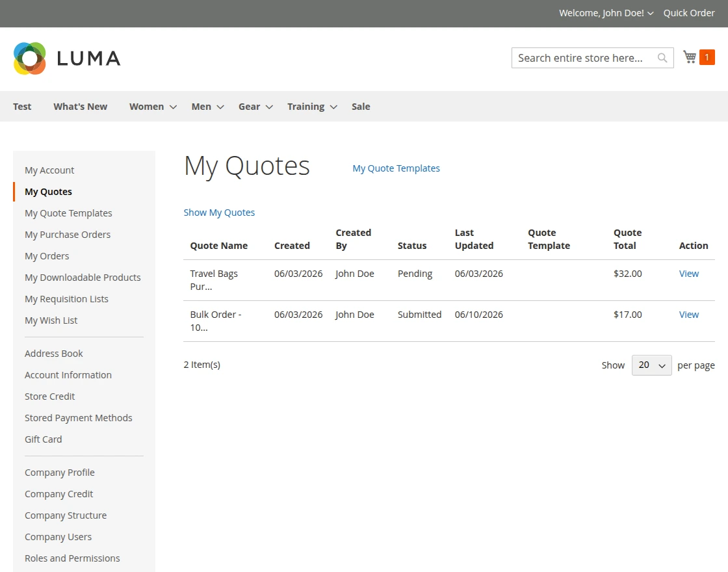This screenshot has width=728, height=572.
Task: Expand the Training menu chevron
Action: tap(333, 107)
